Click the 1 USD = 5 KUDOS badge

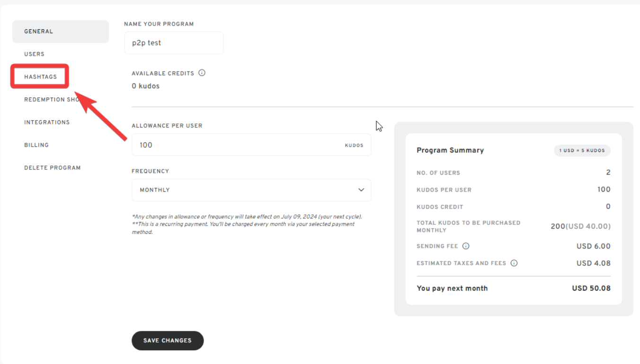click(x=582, y=151)
